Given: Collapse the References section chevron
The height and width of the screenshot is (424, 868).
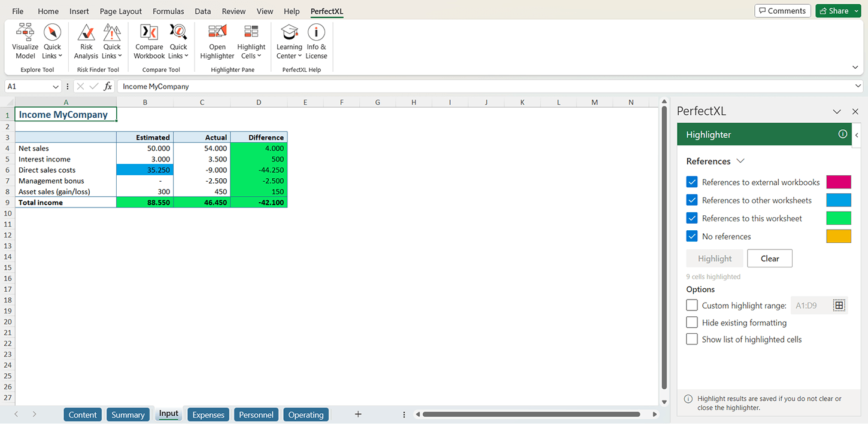Looking at the screenshot, I should pyautogui.click(x=740, y=161).
